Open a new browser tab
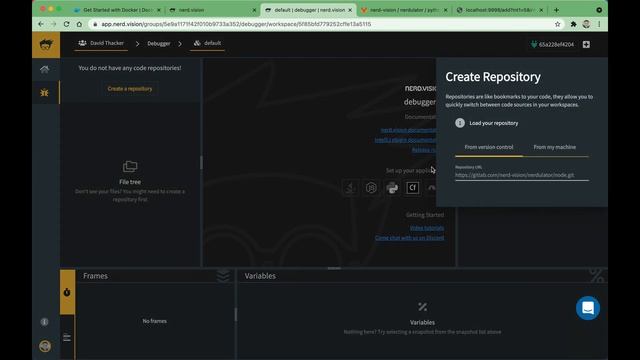This screenshot has height=360, width=640. tap(556, 10)
